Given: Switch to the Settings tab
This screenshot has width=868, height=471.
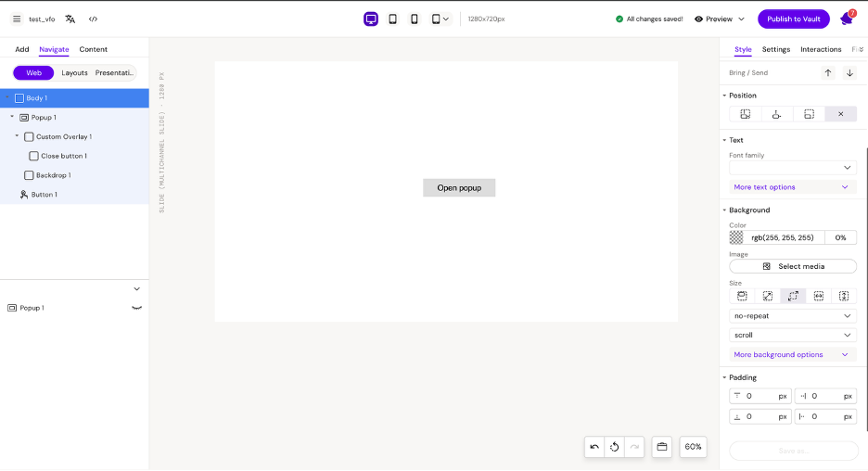Looking at the screenshot, I should coord(776,49).
